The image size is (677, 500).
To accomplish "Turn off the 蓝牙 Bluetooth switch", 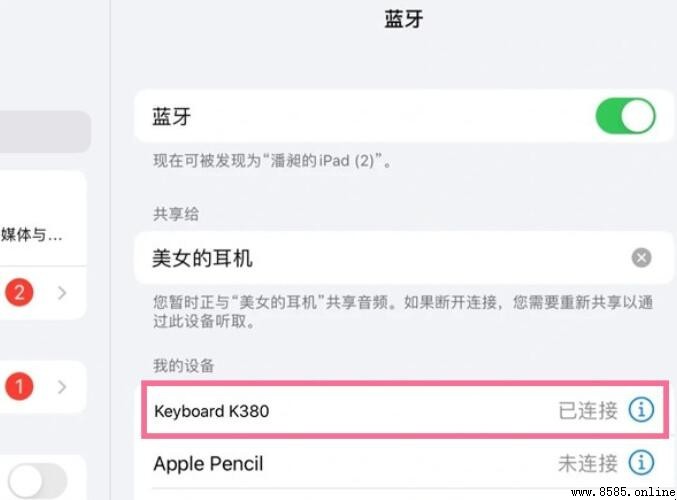I will click(625, 116).
